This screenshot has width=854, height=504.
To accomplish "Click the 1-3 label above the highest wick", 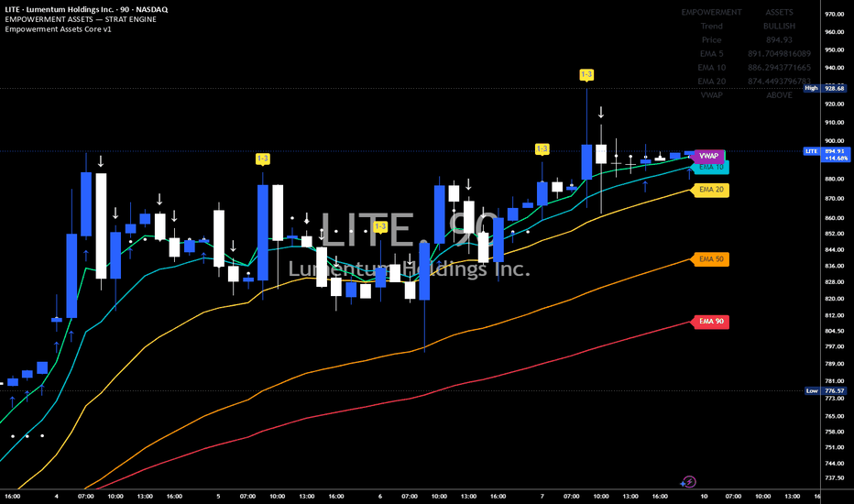I will point(586,74).
